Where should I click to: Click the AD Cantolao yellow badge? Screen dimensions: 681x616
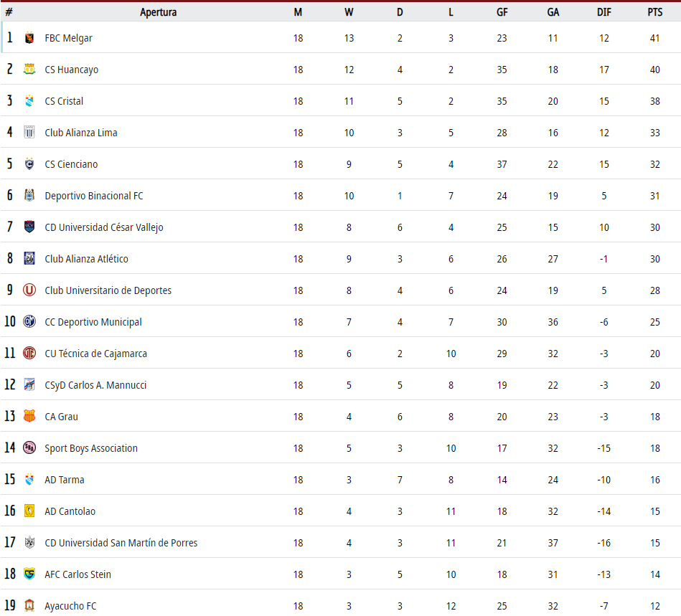click(x=29, y=511)
